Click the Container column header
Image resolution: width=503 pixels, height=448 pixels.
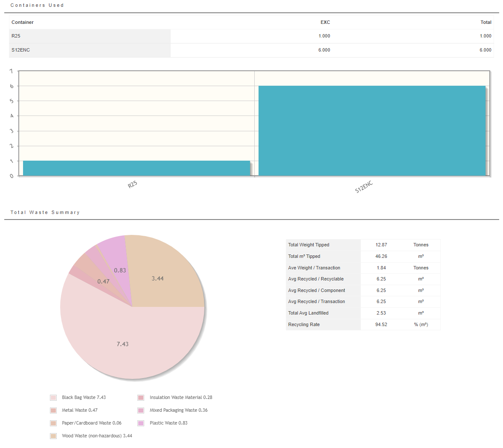[x=23, y=22]
